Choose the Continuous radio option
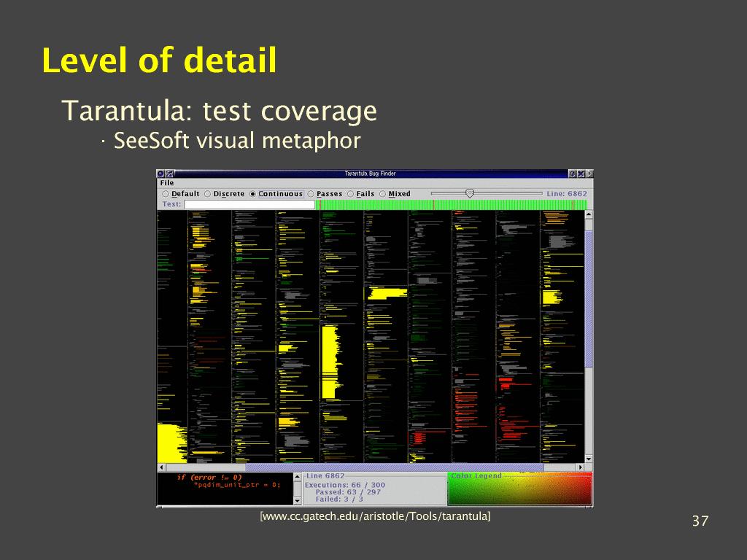This screenshot has width=747, height=560. 253,194
